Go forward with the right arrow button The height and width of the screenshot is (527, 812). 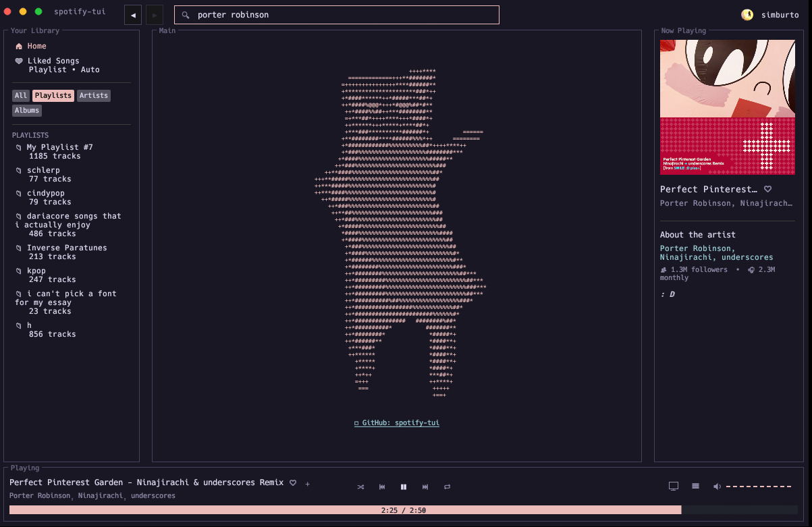click(x=154, y=15)
